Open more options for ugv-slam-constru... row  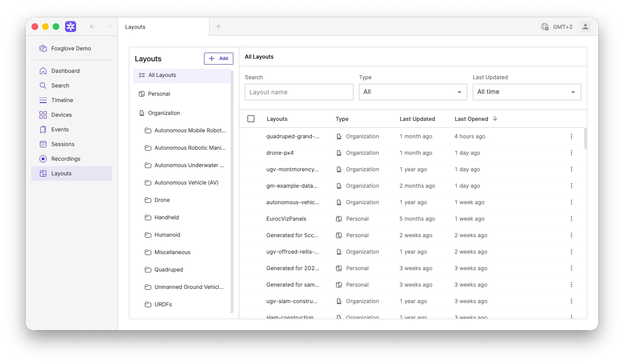point(571,301)
